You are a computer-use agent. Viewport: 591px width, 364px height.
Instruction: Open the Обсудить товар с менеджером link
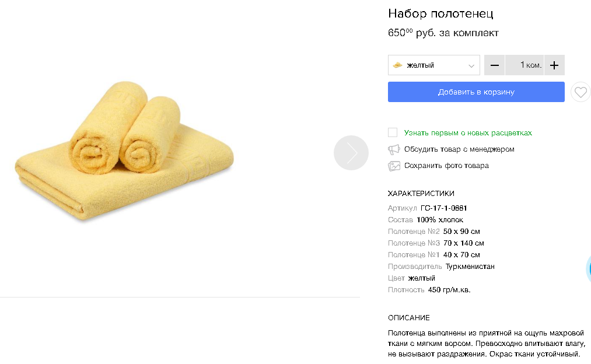(x=459, y=149)
